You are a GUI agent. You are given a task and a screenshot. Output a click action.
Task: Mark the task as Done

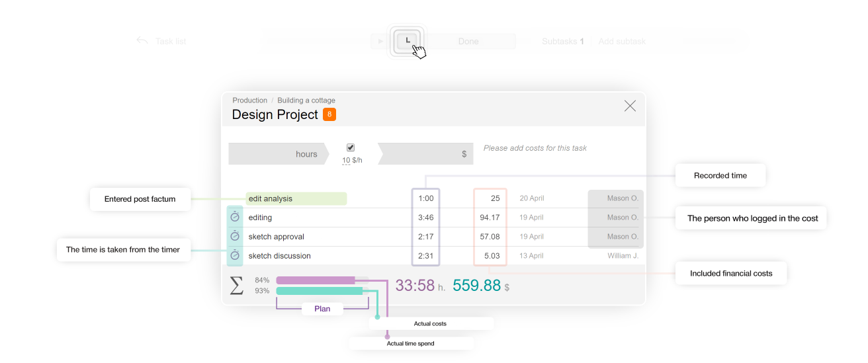point(468,41)
